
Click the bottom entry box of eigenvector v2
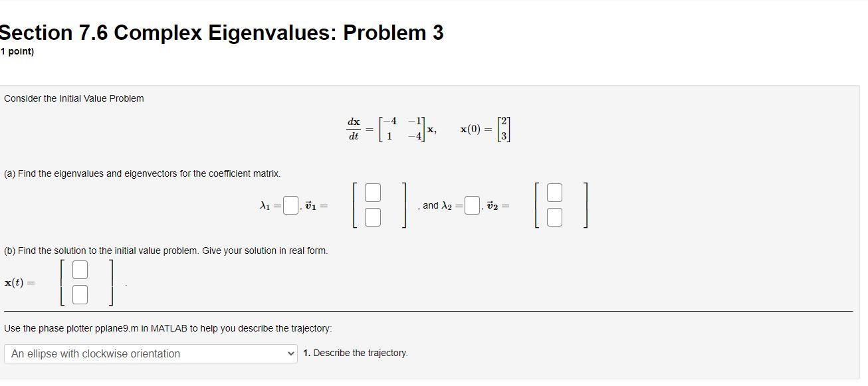[554, 217]
